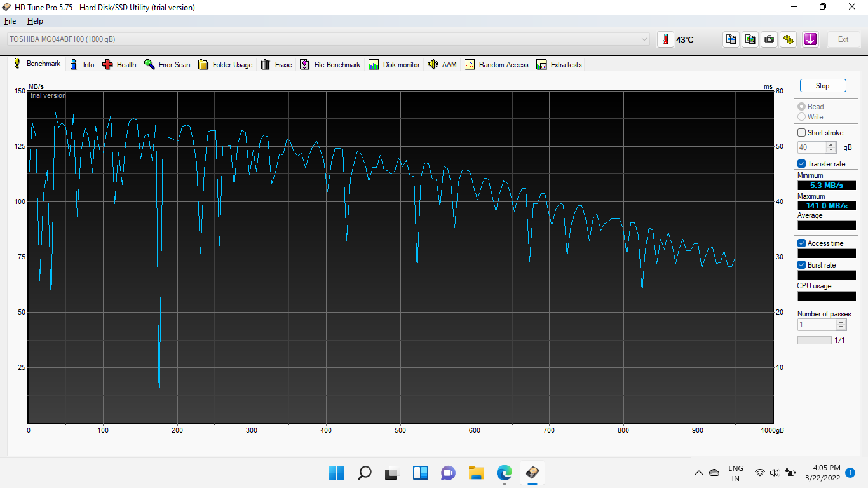Go to the AAM tab
The width and height of the screenshot is (868, 488).
pos(442,65)
